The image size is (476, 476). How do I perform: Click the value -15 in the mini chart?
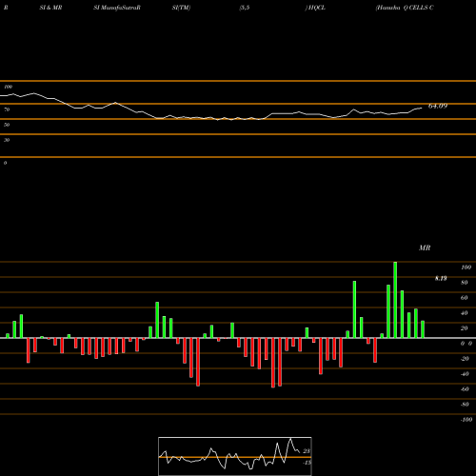pos(307,463)
